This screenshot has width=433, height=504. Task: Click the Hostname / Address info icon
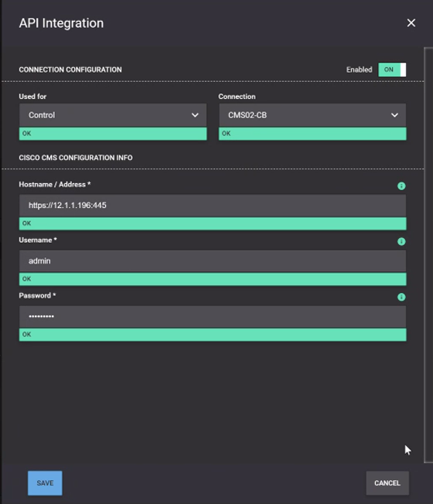click(x=401, y=186)
